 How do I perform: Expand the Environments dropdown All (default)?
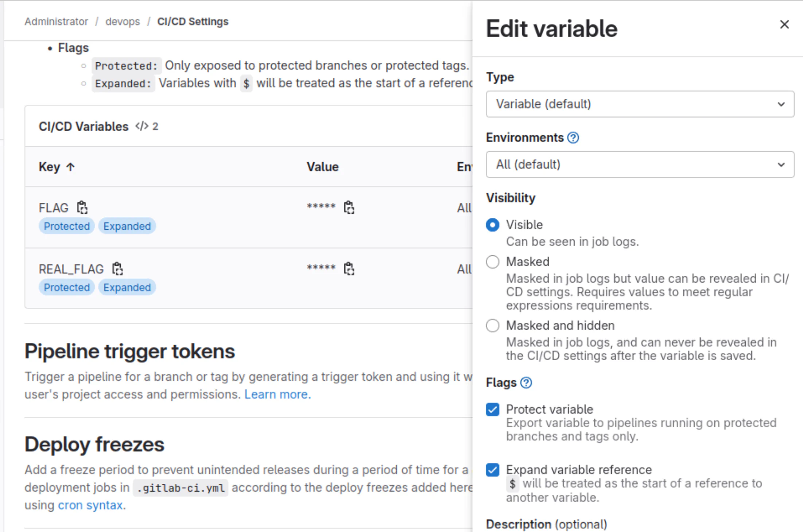tap(640, 164)
